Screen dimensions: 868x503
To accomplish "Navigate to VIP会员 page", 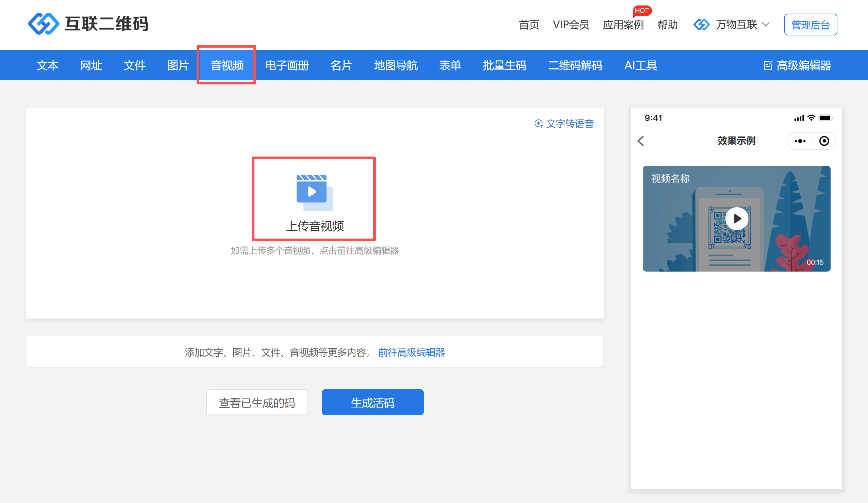I will [x=571, y=25].
